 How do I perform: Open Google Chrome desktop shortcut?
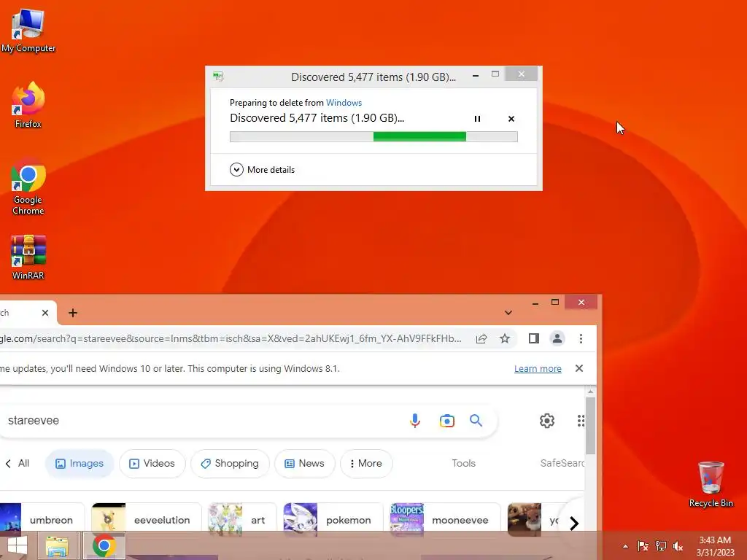(x=28, y=187)
